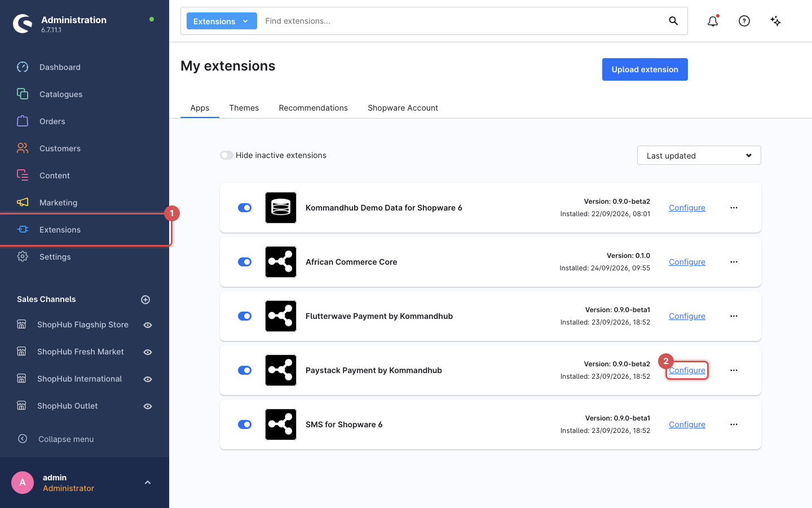Open the Settings gear icon
The image size is (812, 508).
tap(23, 257)
